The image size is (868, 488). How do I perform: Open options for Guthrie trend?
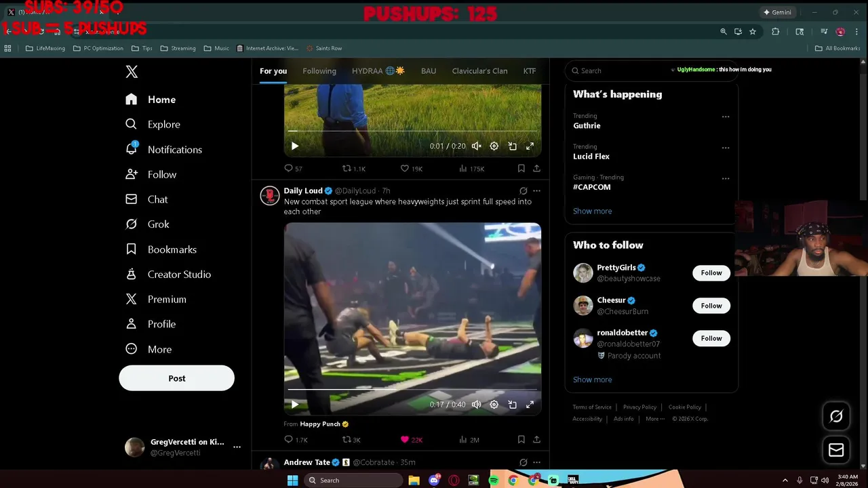726,117
